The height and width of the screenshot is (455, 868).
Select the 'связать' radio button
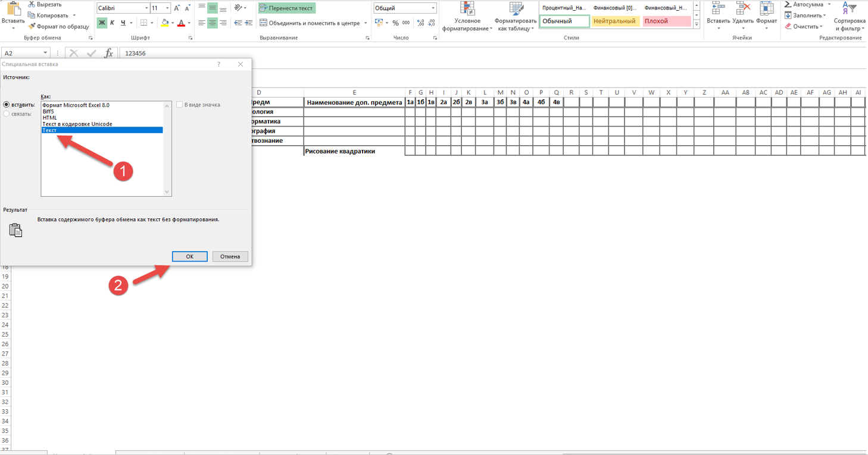(x=7, y=114)
